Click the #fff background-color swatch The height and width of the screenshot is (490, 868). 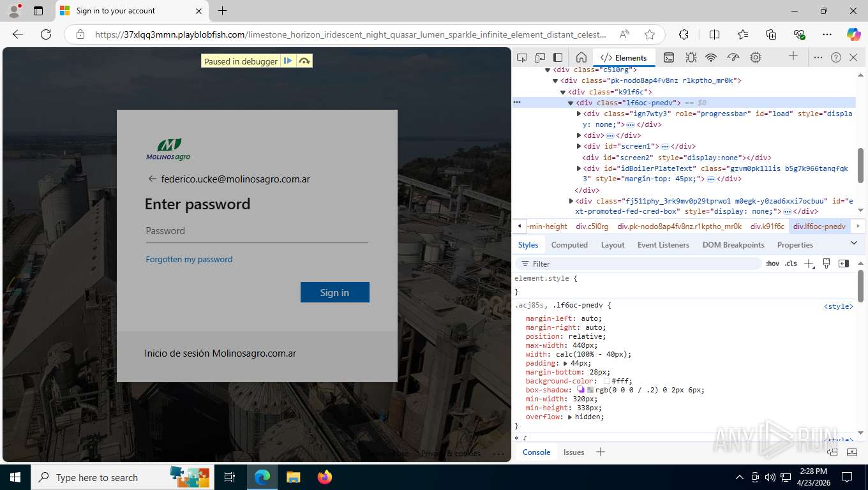click(607, 381)
